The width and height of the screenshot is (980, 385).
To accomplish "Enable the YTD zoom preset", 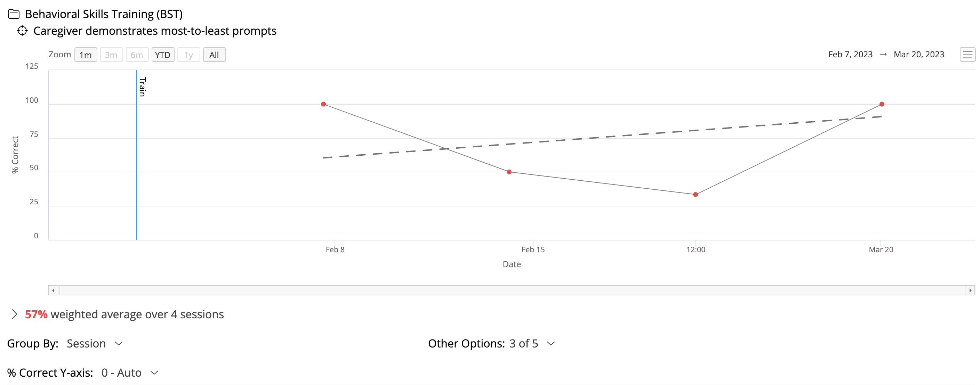I will click(163, 54).
